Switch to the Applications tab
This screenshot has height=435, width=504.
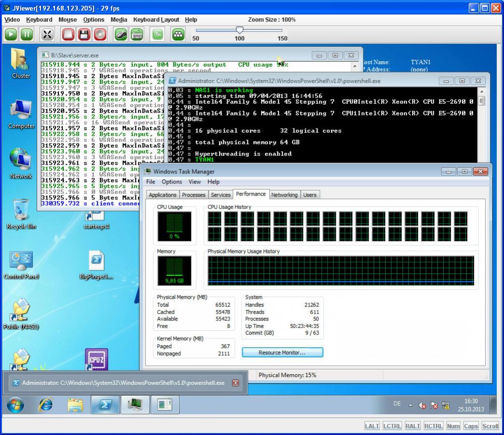163,195
